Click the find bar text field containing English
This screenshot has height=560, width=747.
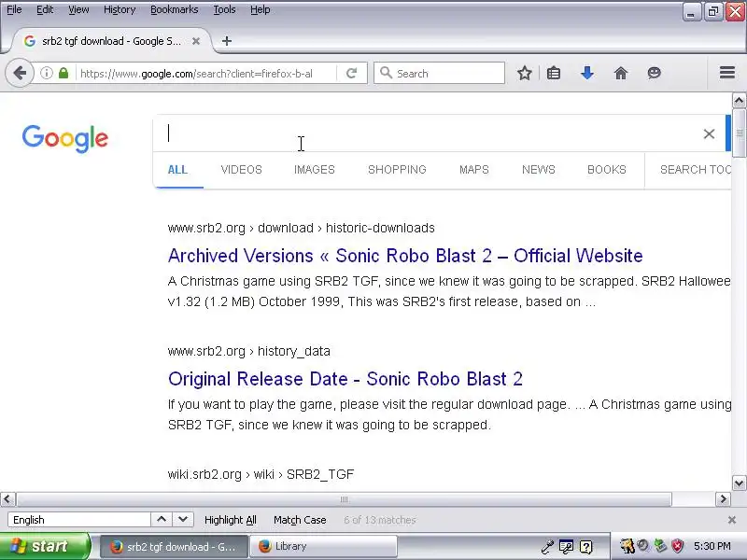(x=79, y=520)
